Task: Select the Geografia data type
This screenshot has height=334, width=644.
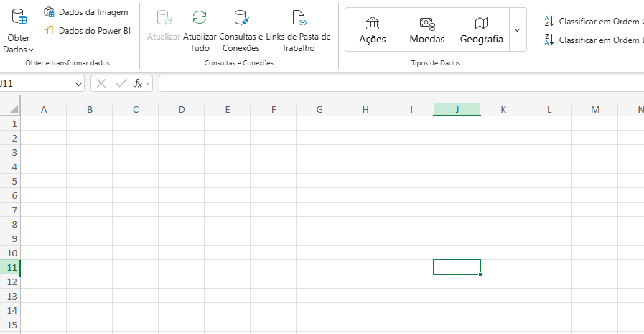Action: click(481, 30)
